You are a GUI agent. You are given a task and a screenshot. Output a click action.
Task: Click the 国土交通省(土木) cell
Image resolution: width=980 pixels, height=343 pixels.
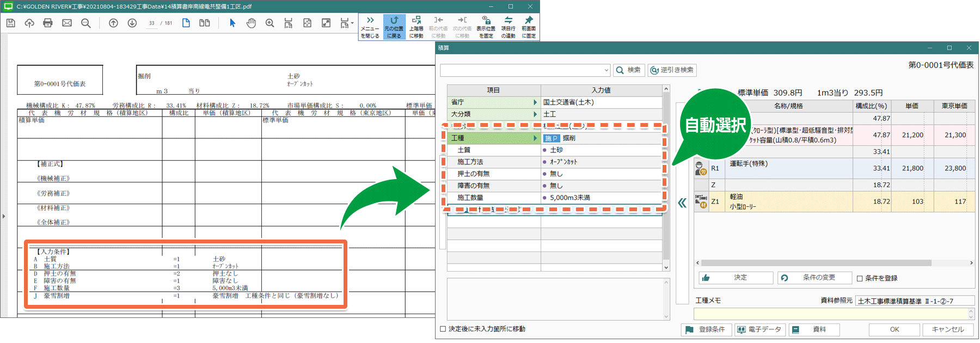[x=601, y=102]
